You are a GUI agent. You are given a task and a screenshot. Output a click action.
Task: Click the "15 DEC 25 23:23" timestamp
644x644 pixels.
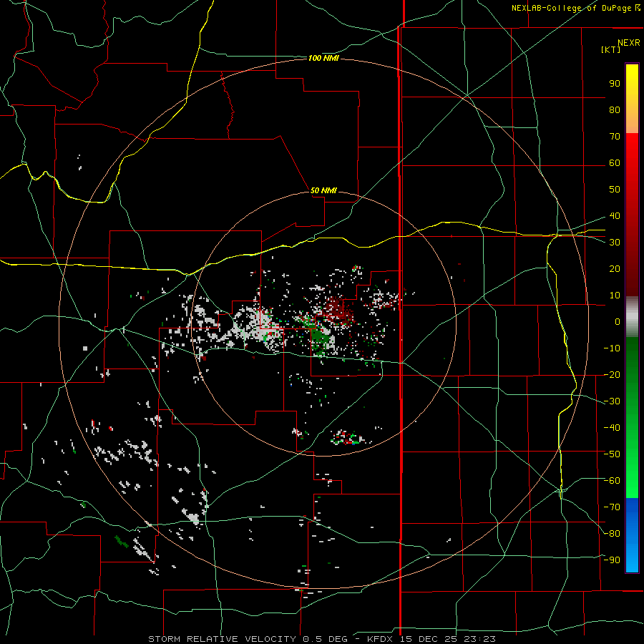point(447,639)
